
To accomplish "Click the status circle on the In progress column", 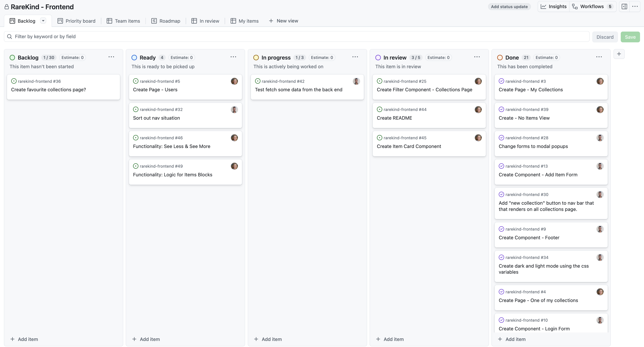I will point(256,57).
